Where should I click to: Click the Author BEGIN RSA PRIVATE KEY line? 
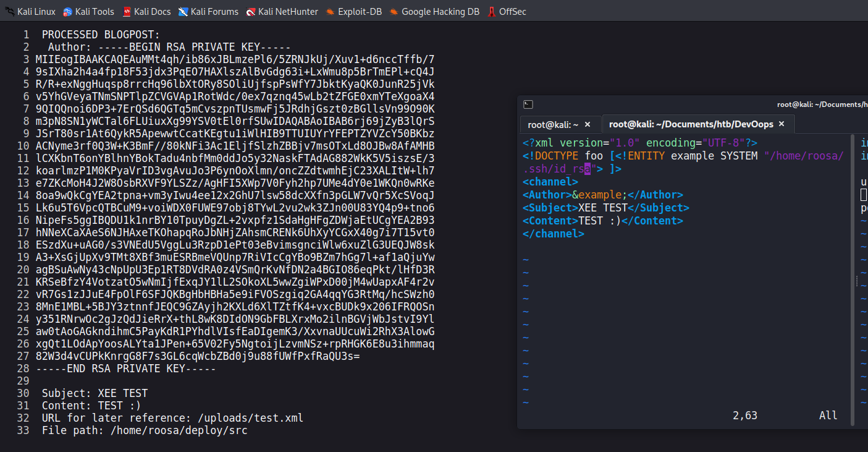169,47
